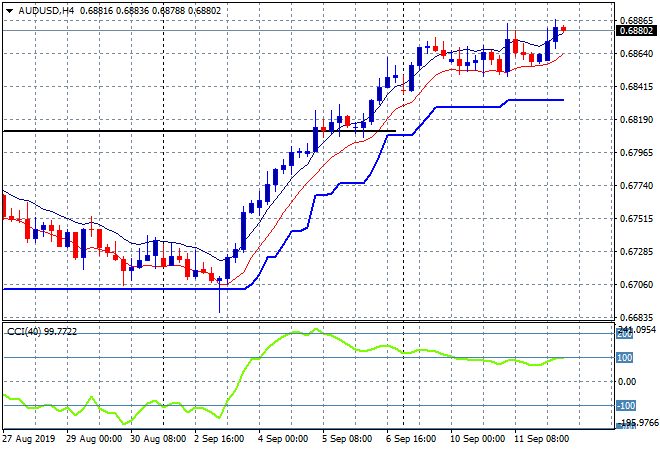Select the AUDUSD,H4 chart title text
The width and height of the screenshot is (660, 450).
click(x=46, y=11)
